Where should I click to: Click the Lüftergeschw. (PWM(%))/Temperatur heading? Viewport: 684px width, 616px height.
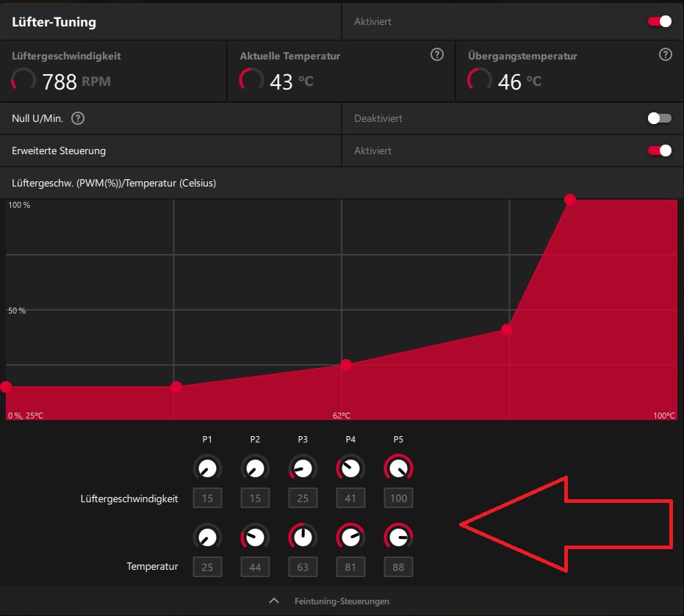[x=114, y=183]
